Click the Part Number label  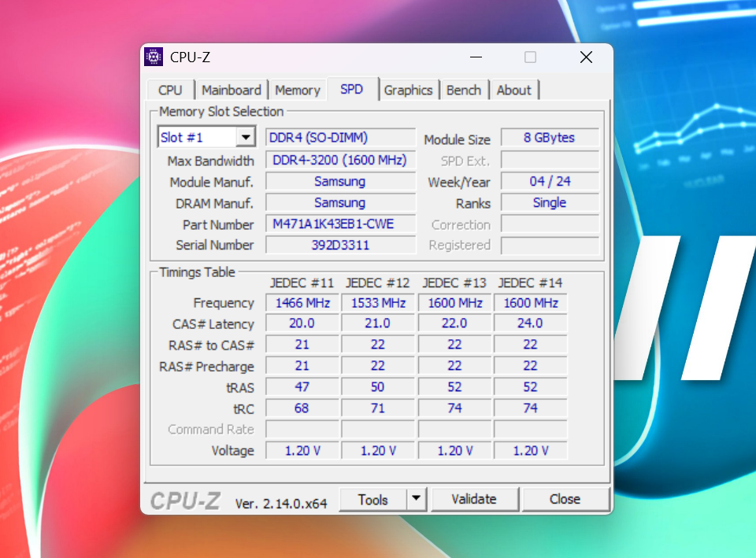click(x=218, y=224)
